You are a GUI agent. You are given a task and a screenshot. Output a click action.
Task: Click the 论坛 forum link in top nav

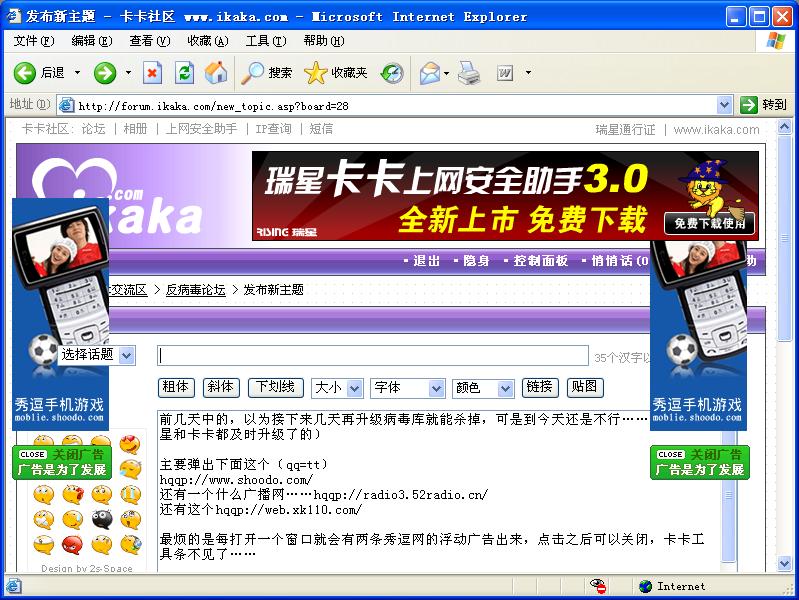[x=94, y=129]
